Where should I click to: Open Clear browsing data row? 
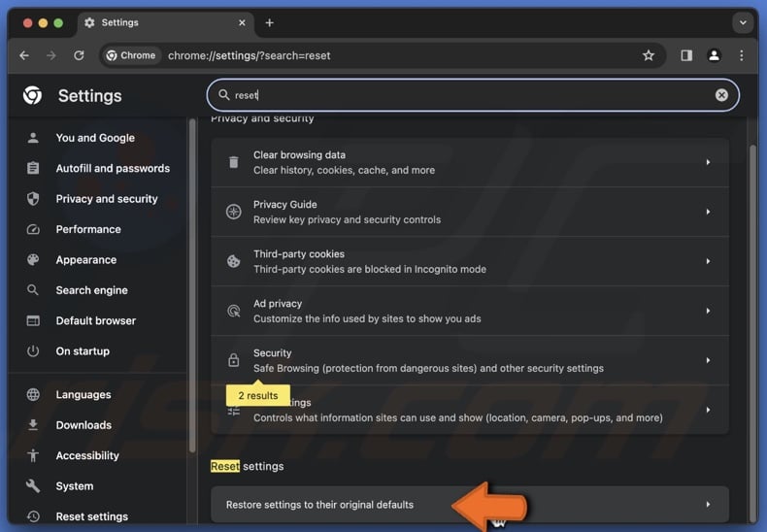point(470,162)
